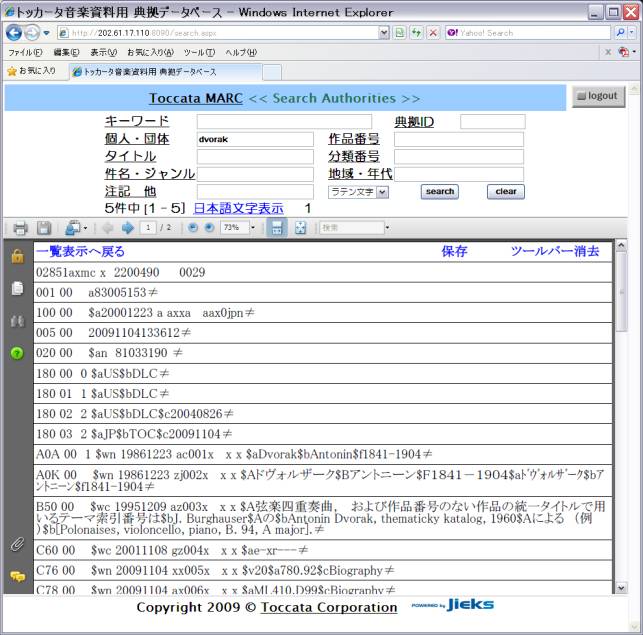Viewport: 643px width, 635px height.
Task: Click the PDF collaborate share icon
Action: coord(75,228)
